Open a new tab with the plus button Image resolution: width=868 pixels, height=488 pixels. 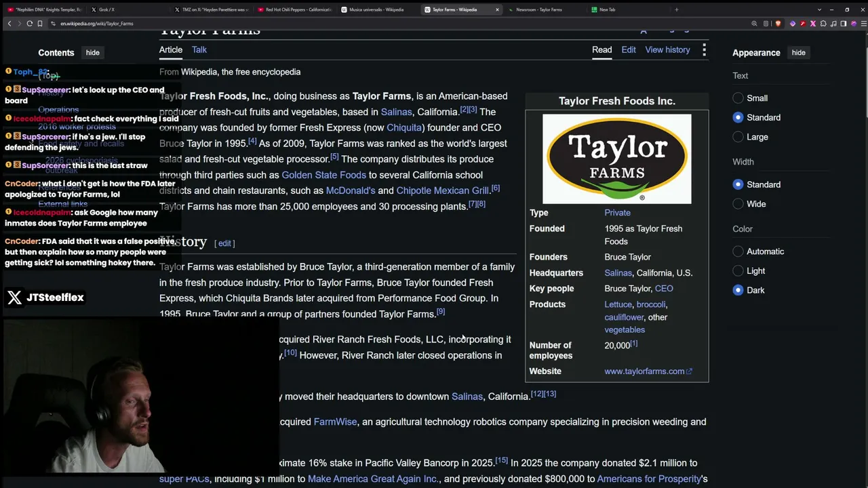[676, 9]
